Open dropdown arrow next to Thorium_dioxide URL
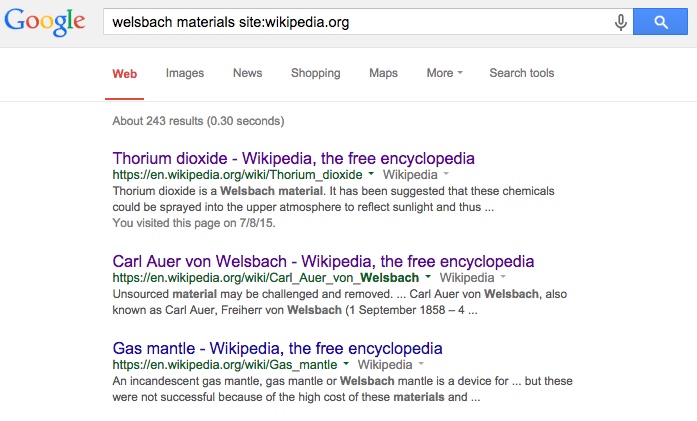697x421 pixels. coord(371,174)
